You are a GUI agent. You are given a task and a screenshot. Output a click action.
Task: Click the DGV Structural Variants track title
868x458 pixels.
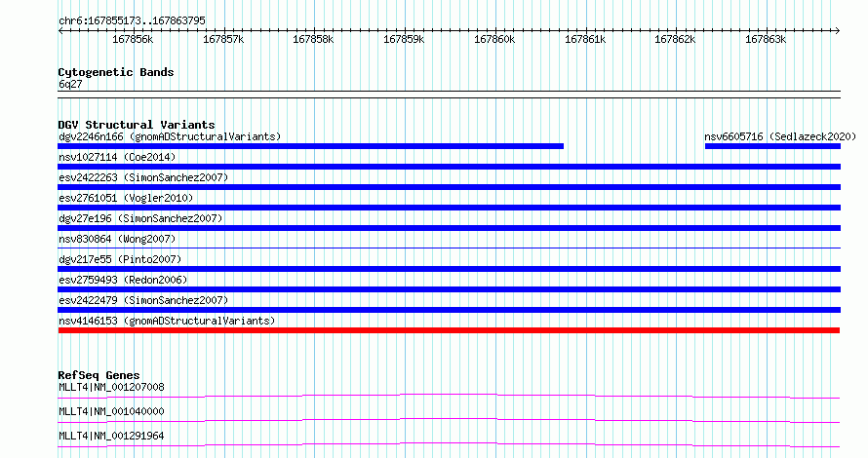pyautogui.click(x=137, y=125)
